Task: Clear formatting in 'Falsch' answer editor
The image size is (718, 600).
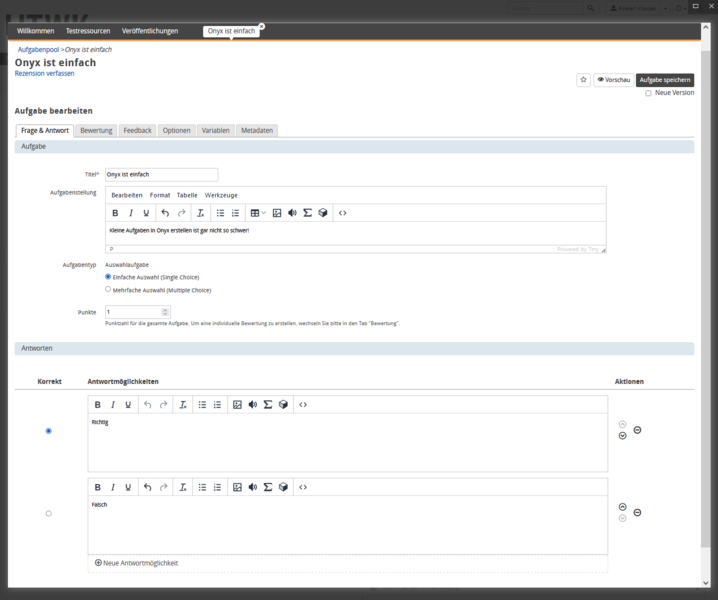Action: 183,487
